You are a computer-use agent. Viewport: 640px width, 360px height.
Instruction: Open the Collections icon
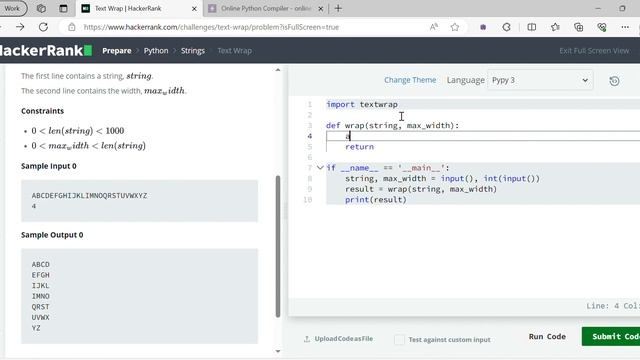pyautogui.click(x=578, y=27)
